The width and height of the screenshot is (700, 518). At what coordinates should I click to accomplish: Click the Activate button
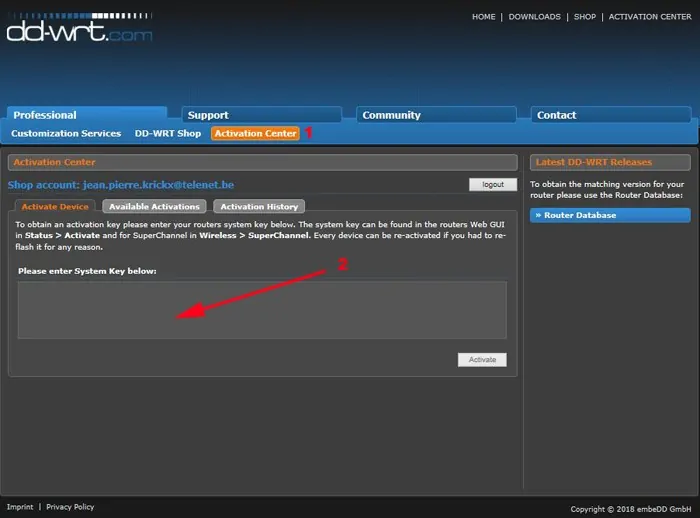point(482,359)
